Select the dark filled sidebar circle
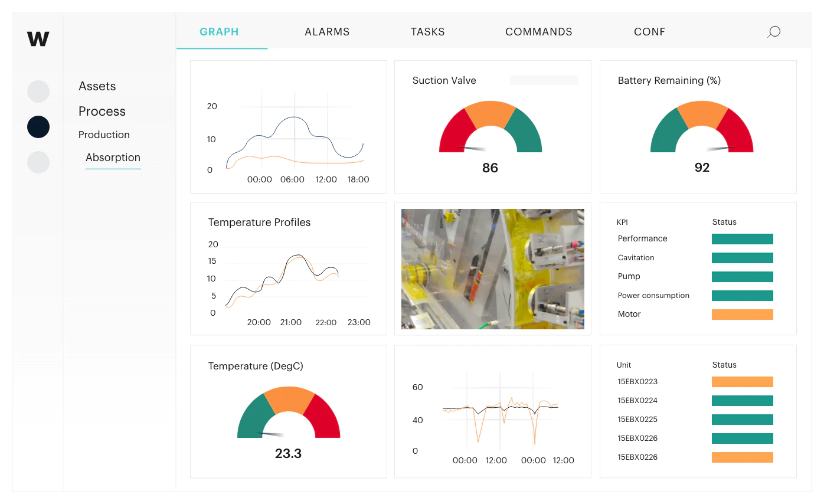824x504 pixels. point(38,127)
